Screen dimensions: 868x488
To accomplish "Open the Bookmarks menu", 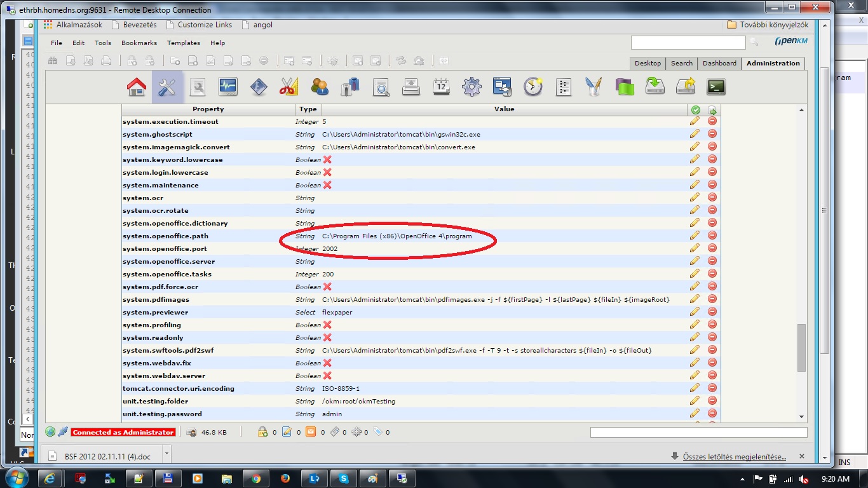I will pyautogui.click(x=139, y=43).
